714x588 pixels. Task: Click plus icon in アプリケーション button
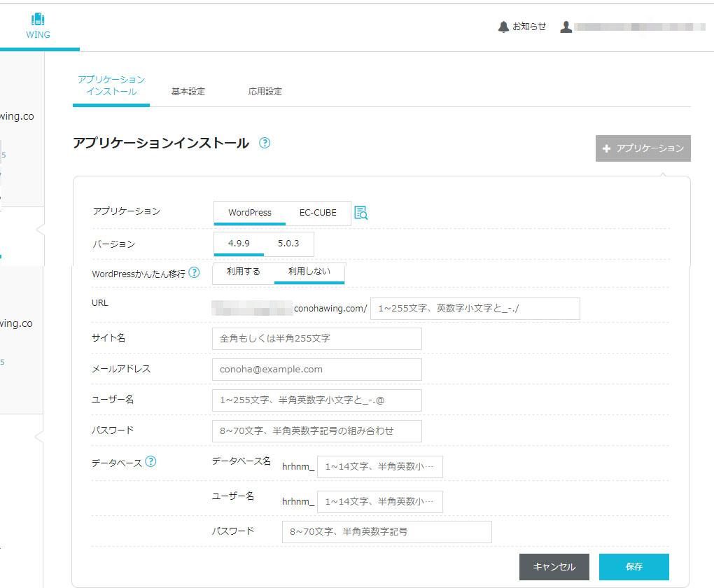pyautogui.click(x=606, y=148)
